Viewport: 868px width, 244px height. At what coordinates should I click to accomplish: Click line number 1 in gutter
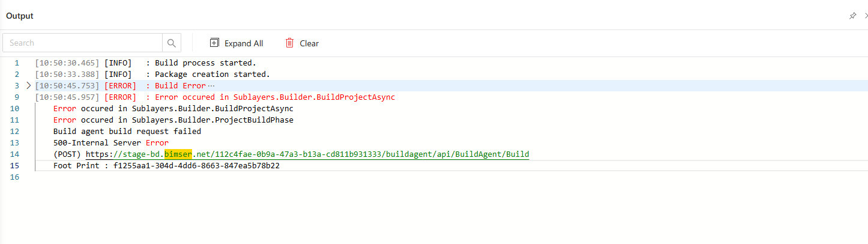(x=17, y=63)
